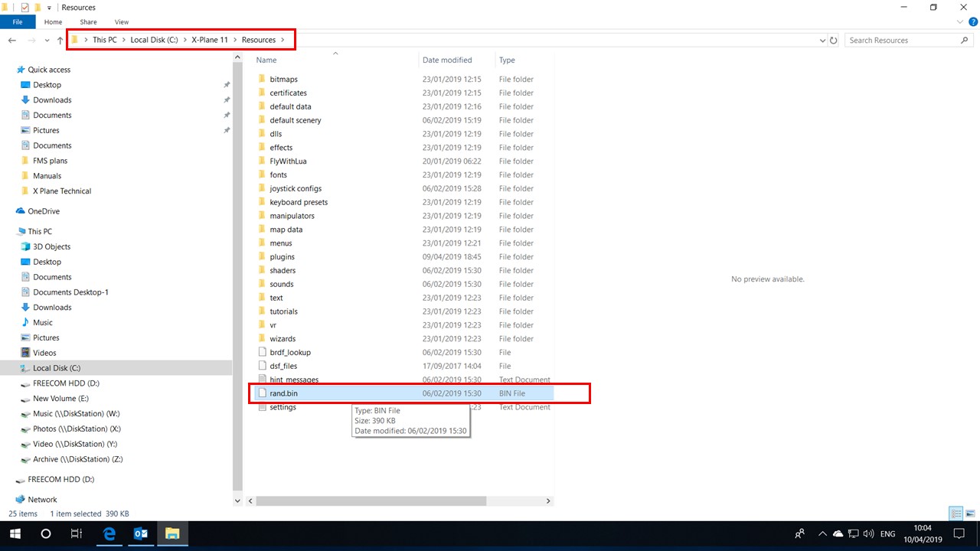The width and height of the screenshot is (980, 551).
Task: Open FREECOM HDD (D:) under This PC
Action: (x=66, y=383)
